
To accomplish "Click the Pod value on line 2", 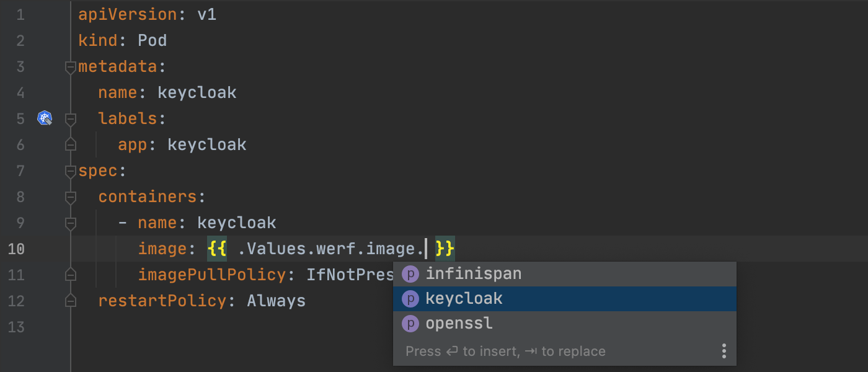I will (152, 41).
